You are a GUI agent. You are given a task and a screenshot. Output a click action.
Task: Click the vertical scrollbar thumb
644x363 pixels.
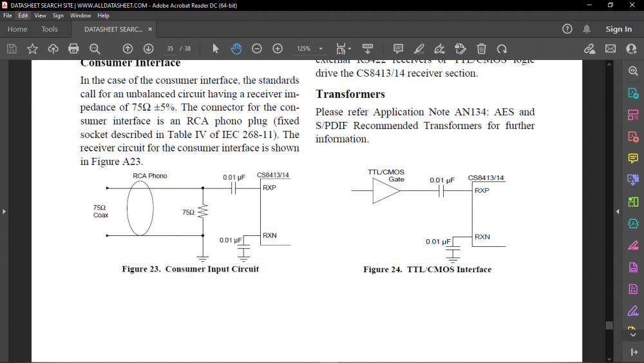coord(609,326)
